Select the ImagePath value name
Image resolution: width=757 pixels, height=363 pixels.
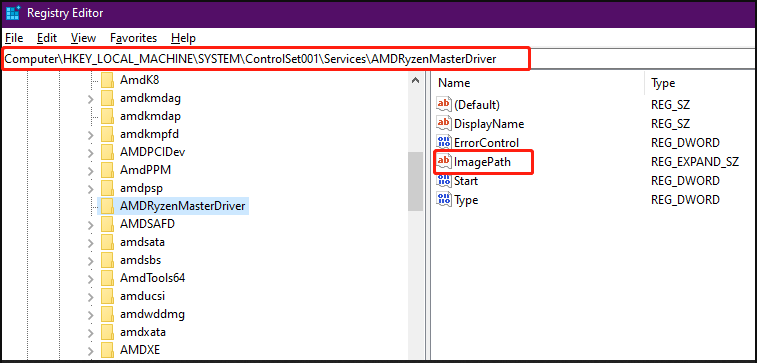482,162
